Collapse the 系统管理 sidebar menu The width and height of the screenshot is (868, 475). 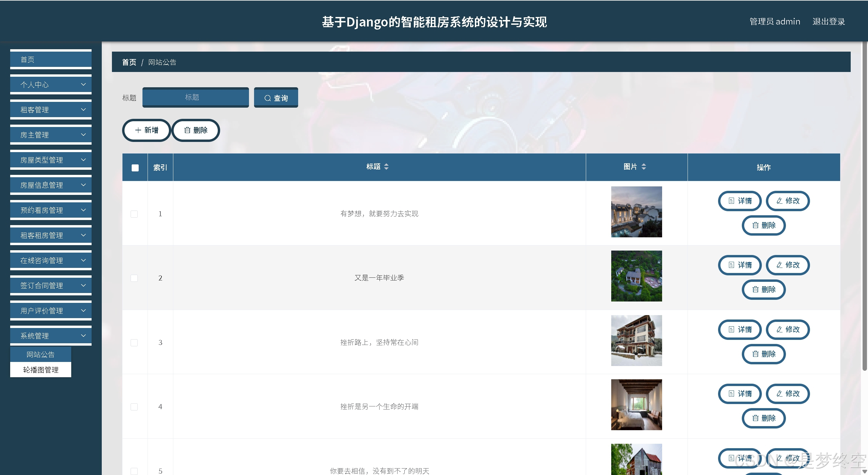click(x=51, y=336)
